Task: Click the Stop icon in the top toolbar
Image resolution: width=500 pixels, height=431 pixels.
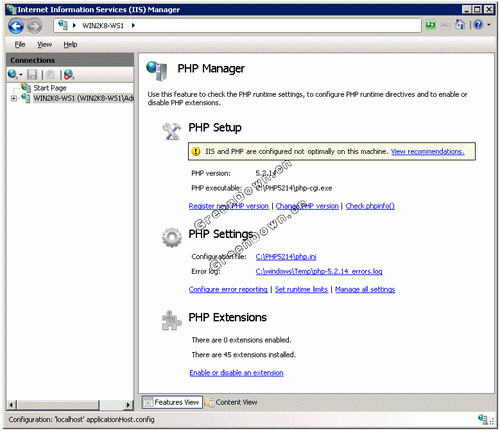Action: pos(445,25)
